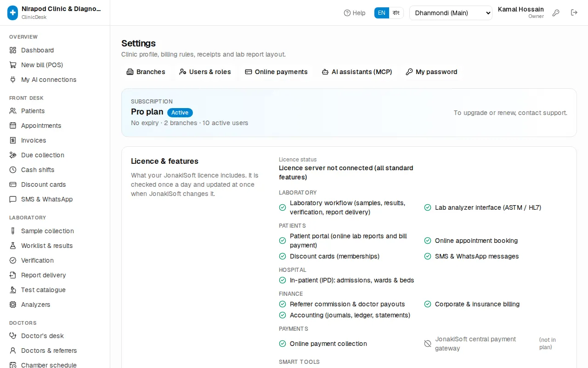The height and width of the screenshot is (368, 588).
Task: Click the flask icon for Worklist & results
Action: point(13,246)
